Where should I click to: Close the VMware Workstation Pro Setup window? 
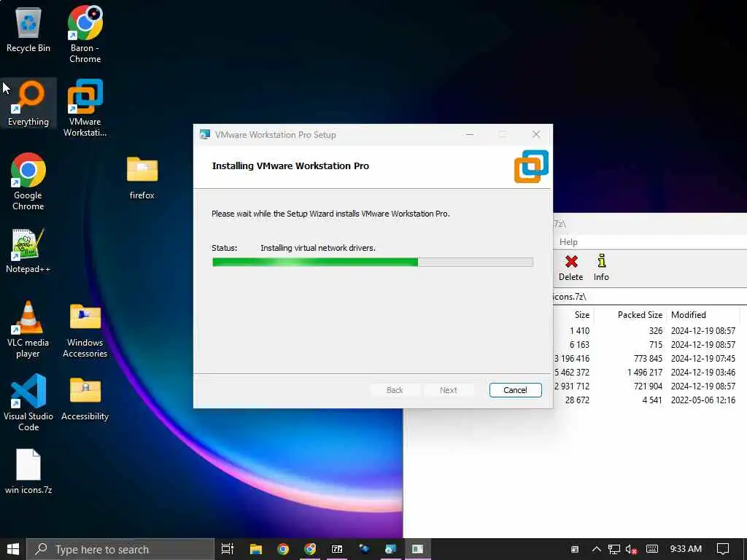536,135
